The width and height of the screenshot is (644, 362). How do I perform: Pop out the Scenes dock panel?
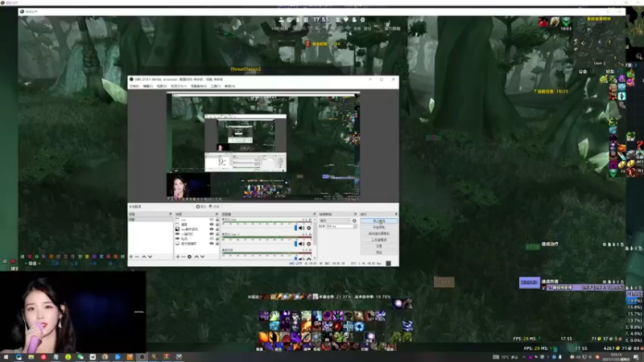[171, 214]
